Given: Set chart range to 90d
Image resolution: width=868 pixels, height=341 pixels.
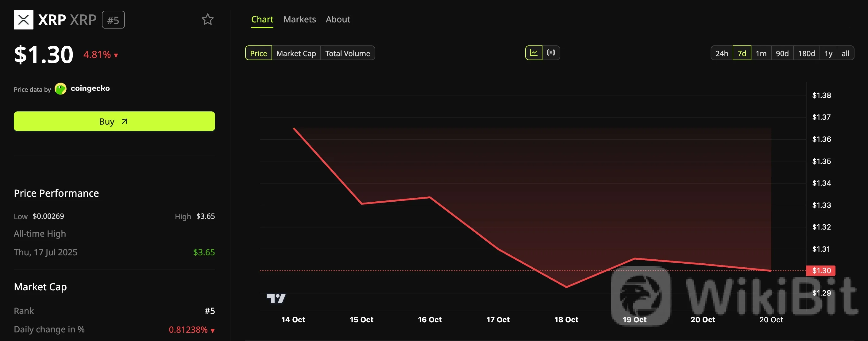Looking at the screenshot, I should [782, 53].
